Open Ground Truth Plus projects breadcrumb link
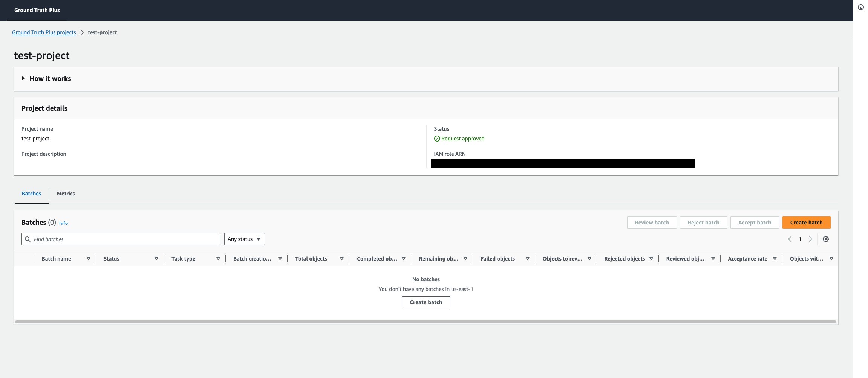The image size is (868, 378). 44,32
